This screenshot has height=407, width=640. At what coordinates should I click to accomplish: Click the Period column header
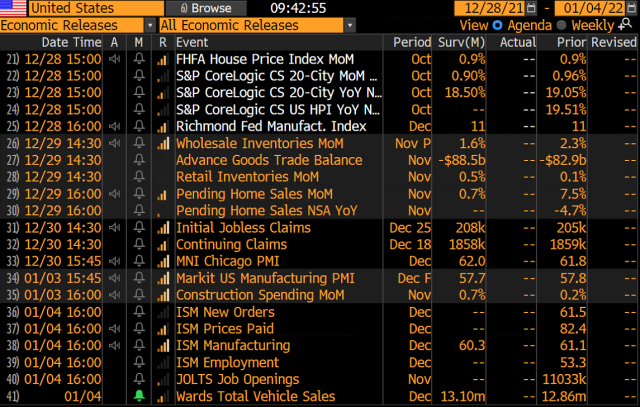(x=412, y=42)
